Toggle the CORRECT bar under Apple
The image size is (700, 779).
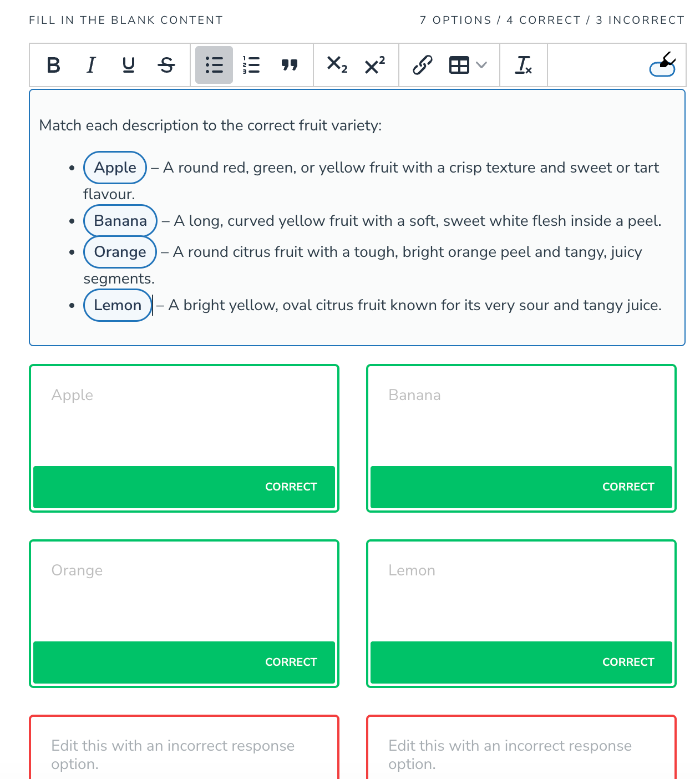tap(184, 487)
